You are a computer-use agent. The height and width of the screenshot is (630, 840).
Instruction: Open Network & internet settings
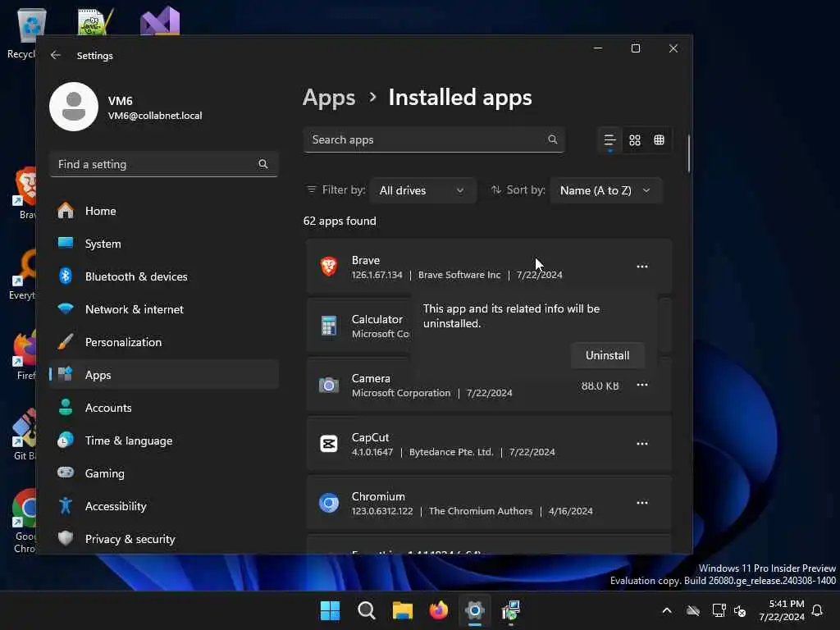(x=164, y=309)
